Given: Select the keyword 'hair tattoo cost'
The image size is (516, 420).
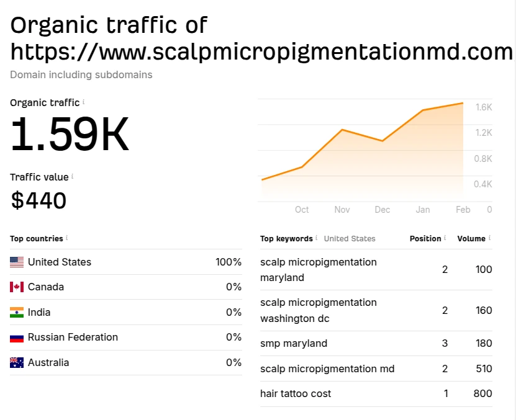Looking at the screenshot, I should tap(295, 393).
